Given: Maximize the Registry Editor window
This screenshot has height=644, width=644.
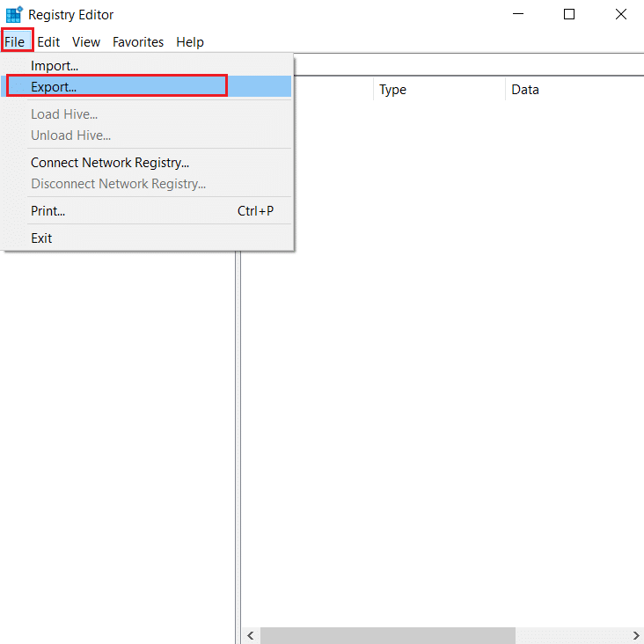Looking at the screenshot, I should (x=569, y=14).
